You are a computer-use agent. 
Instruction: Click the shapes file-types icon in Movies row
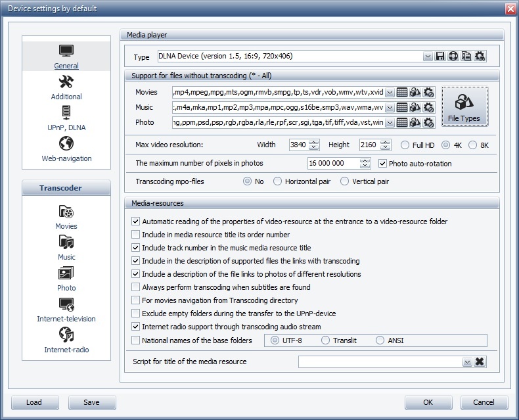coord(415,92)
